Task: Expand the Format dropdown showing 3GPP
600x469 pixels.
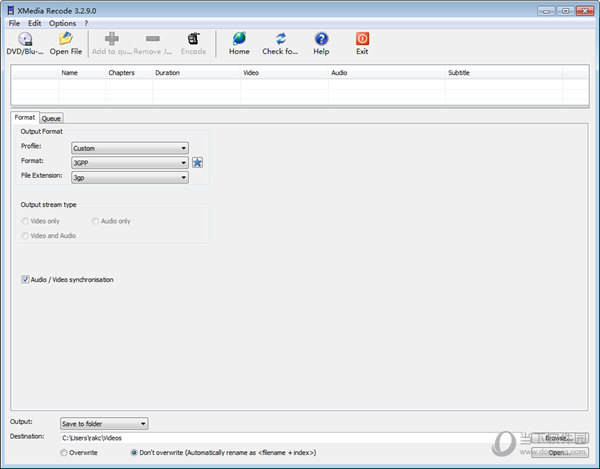Action: (130, 163)
